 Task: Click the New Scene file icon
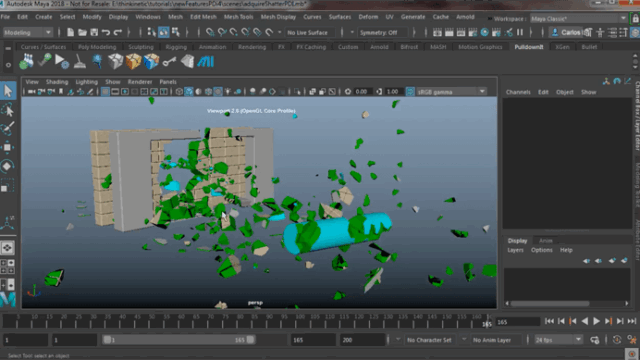70,32
